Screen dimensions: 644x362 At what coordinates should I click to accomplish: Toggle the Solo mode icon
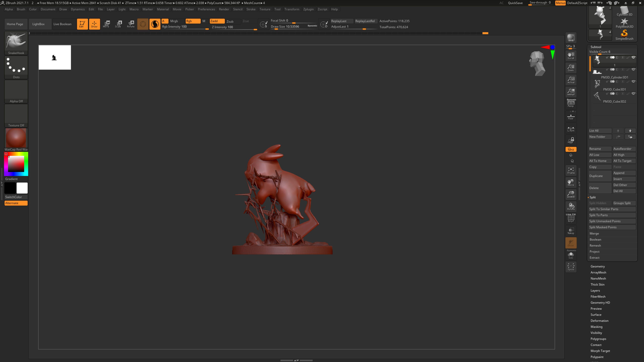tap(571, 255)
